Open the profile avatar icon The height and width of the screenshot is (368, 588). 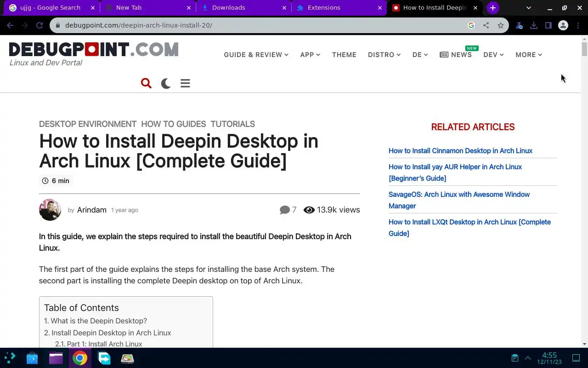pyautogui.click(x=563, y=25)
